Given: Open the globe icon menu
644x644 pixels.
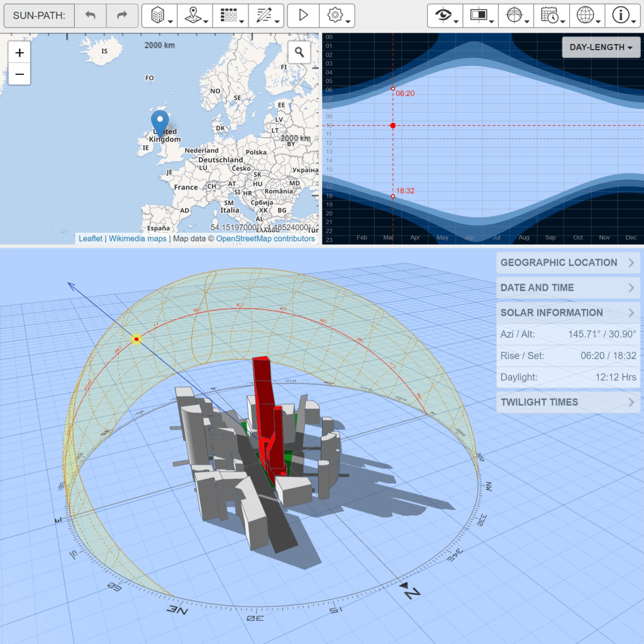Looking at the screenshot, I should pos(587,15).
